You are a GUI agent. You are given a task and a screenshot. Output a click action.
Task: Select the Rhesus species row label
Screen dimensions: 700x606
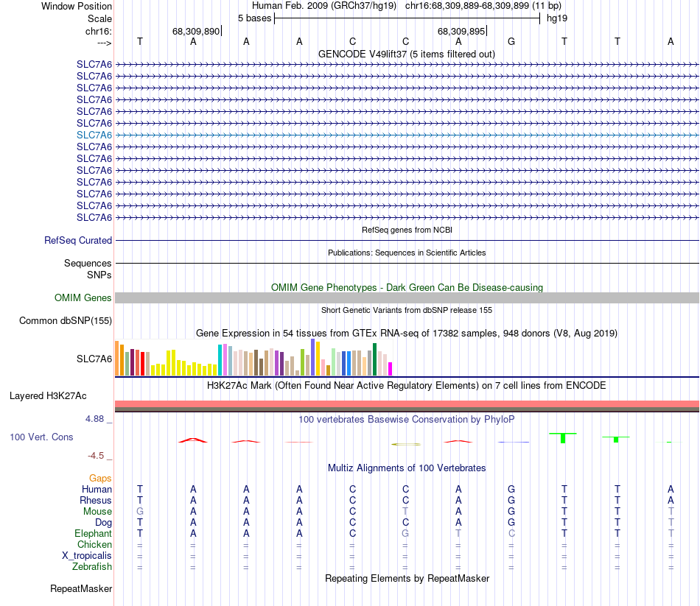tap(96, 500)
